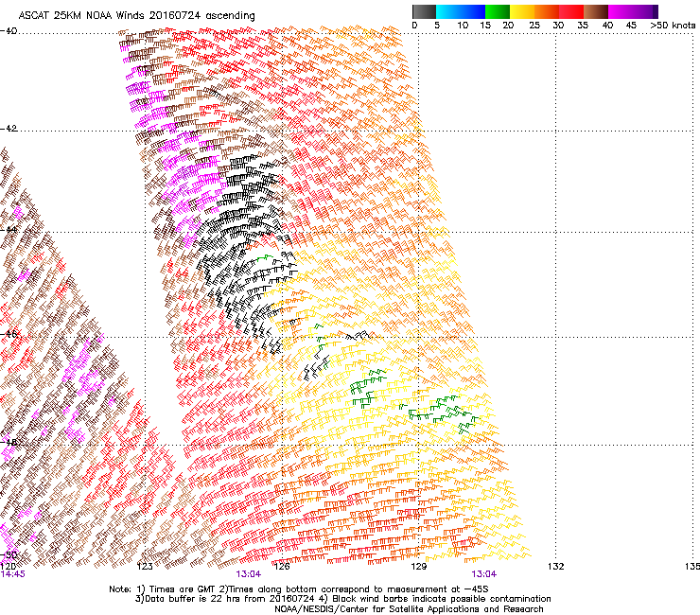Click the '>50 knots' legend label

coord(673,26)
